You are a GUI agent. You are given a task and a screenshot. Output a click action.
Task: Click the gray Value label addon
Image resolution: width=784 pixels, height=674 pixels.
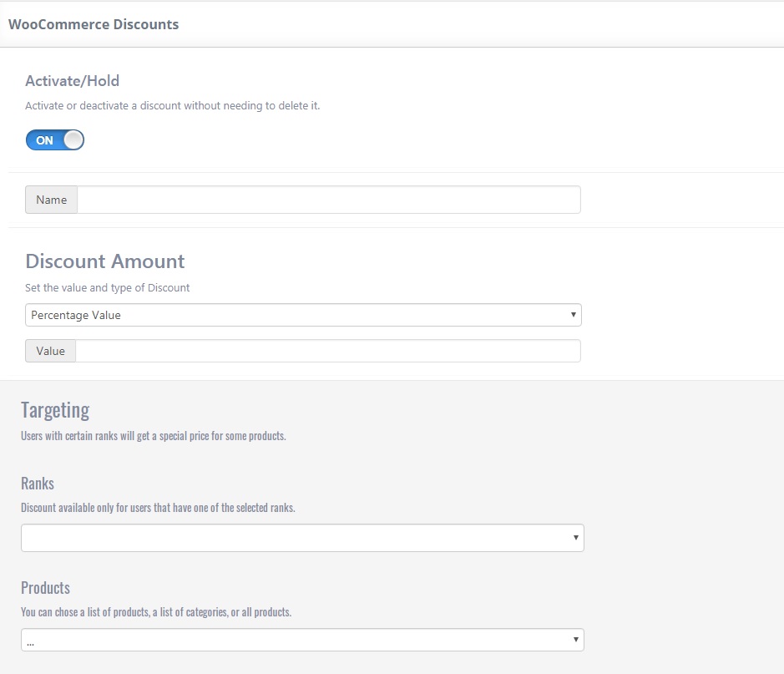[x=50, y=351]
